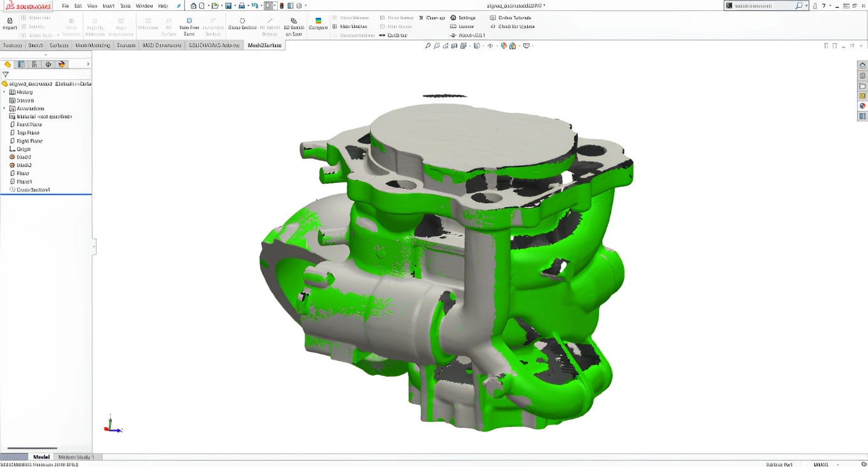Click the Open file icon
The image size is (868, 467).
pyautogui.click(x=215, y=6)
